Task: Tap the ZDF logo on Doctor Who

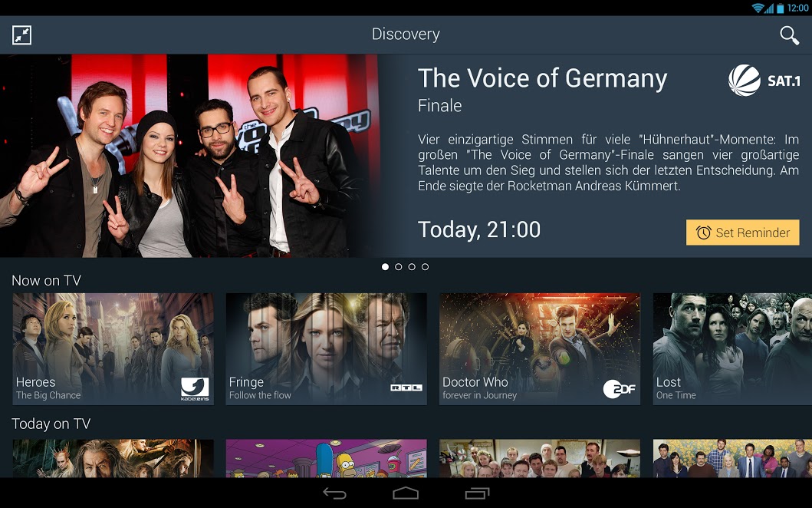Action: click(x=619, y=389)
